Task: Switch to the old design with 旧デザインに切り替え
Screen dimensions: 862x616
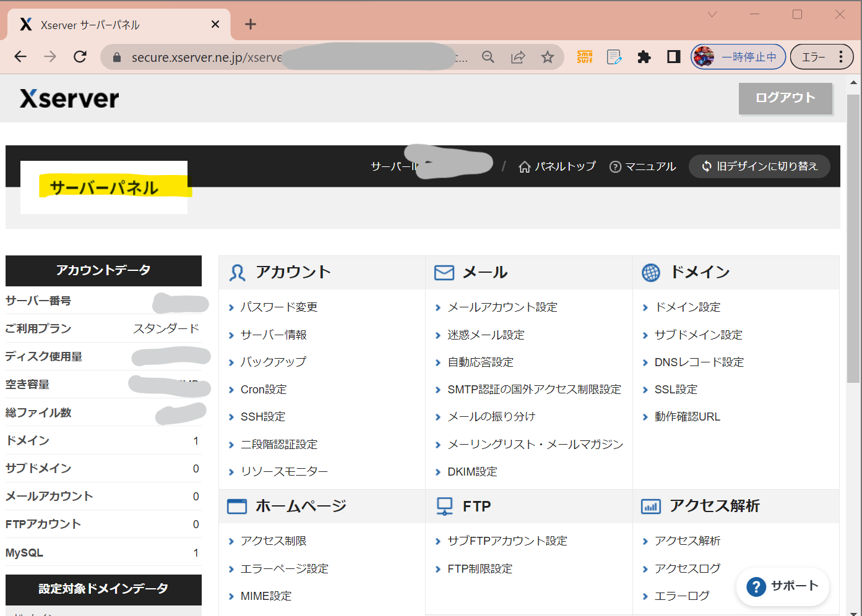Action: (x=759, y=166)
